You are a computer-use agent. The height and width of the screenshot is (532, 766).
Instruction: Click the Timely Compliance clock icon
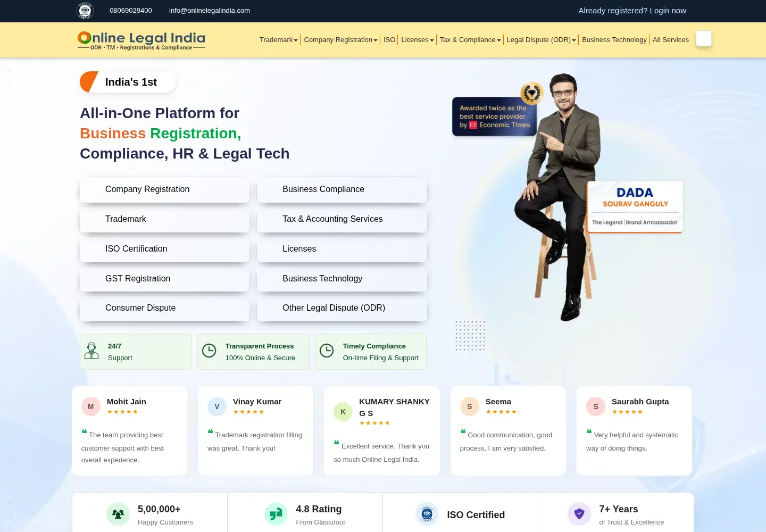pyautogui.click(x=327, y=351)
